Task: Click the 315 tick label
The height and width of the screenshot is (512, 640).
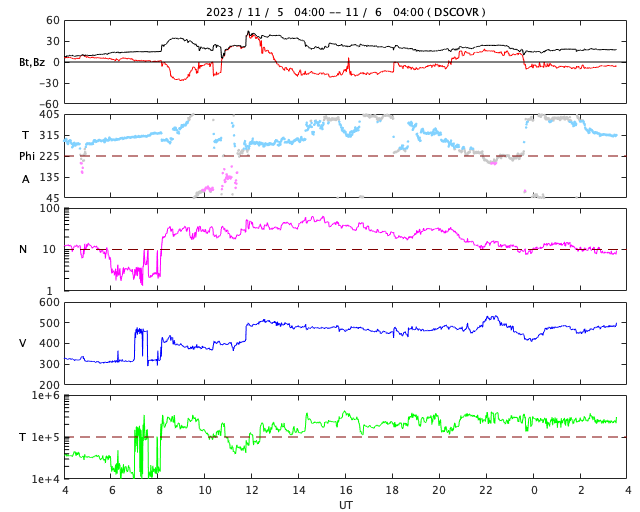Action: [x=49, y=135]
